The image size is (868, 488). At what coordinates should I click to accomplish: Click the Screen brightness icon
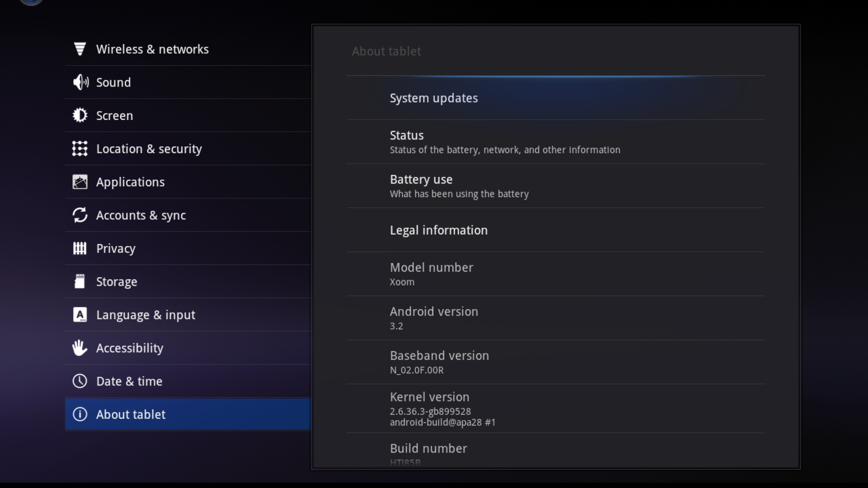[80, 115]
